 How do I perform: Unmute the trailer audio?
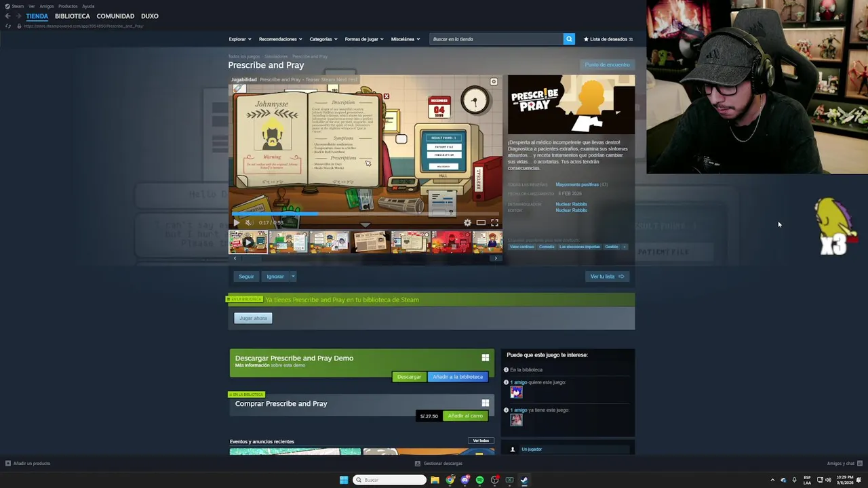[x=249, y=222]
